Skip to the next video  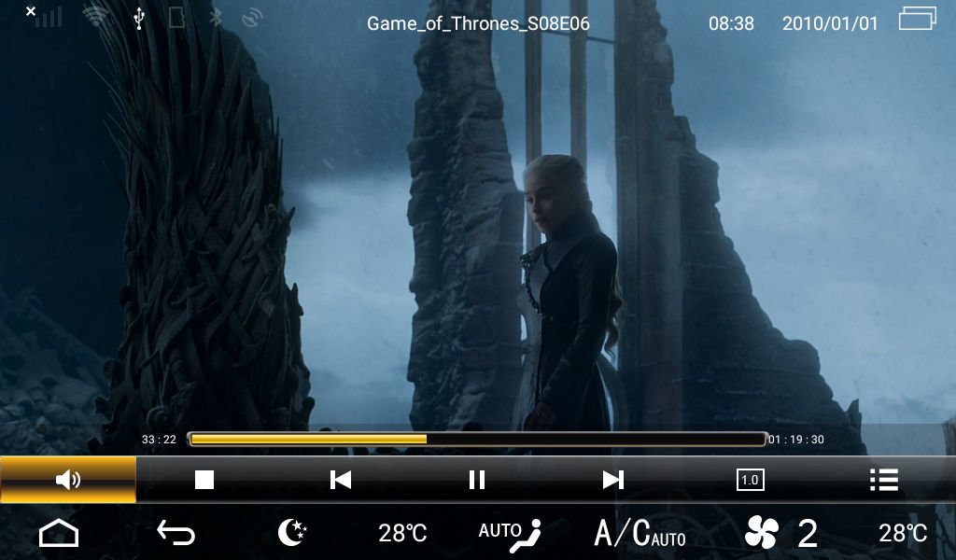point(612,480)
